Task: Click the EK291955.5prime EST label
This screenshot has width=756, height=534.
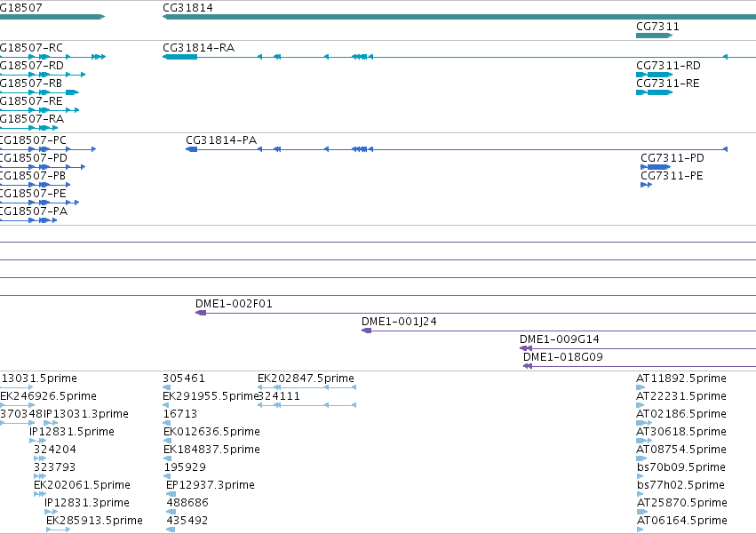Action: (x=211, y=396)
